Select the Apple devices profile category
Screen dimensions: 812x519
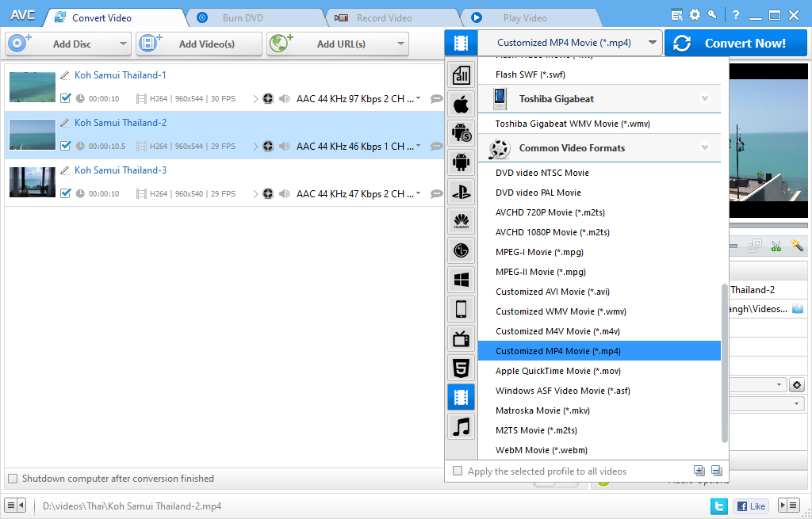tap(461, 104)
